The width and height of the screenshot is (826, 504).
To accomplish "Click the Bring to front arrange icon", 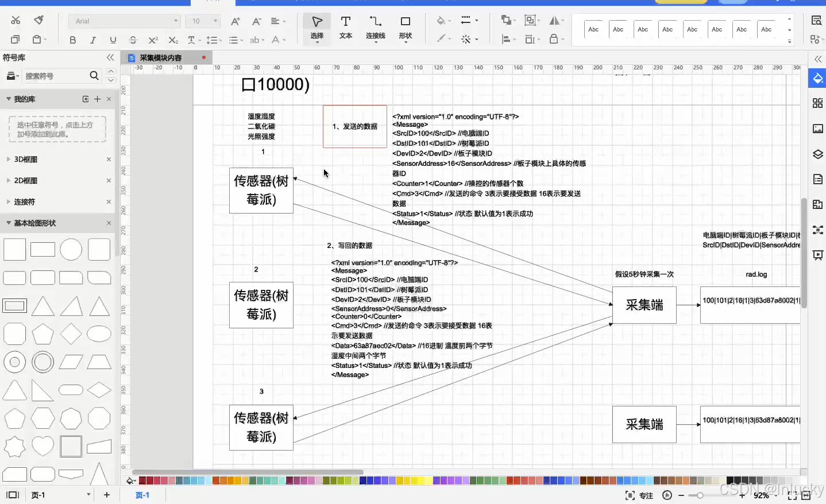I will click(x=506, y=21).
